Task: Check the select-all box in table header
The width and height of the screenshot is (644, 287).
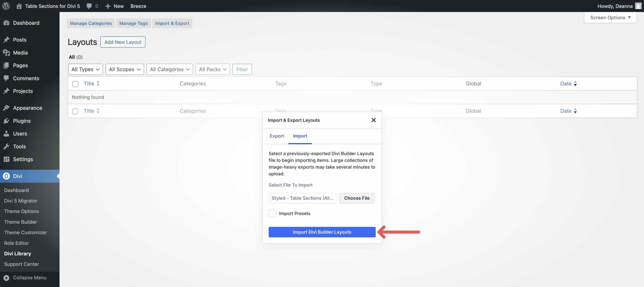Action: 75,84
